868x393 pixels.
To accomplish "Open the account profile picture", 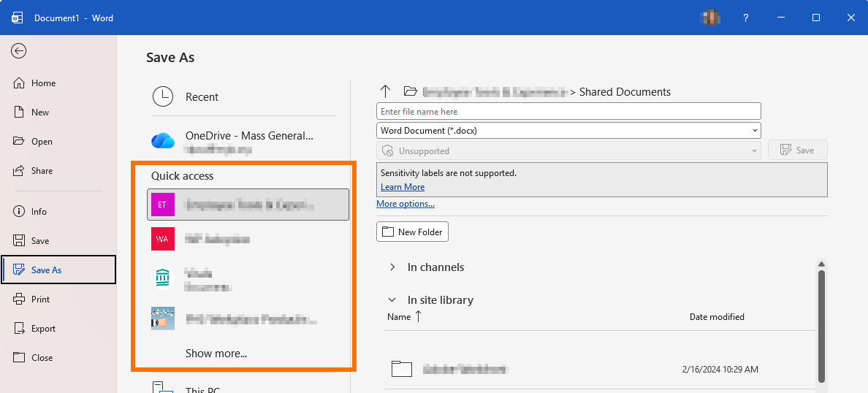I will pyautogui.click(x=711, y=18).
